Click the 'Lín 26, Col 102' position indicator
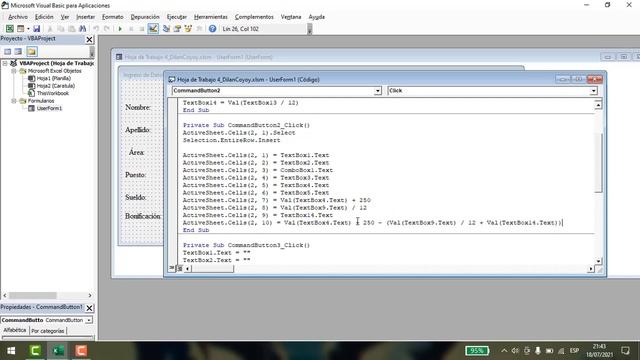Screen dimensions: 640x360 pyautogui.click(x=240, y=29)
